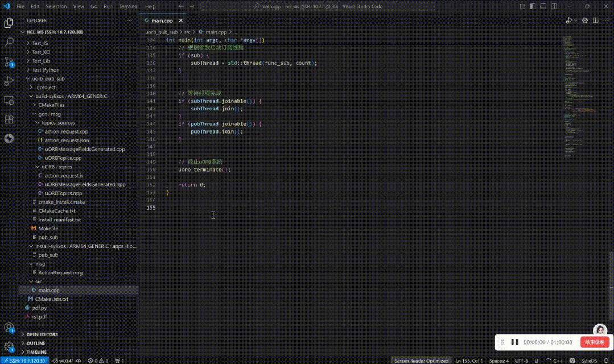The image size is (614, 364).
Task: Open the Manage gear at activity bar bottom
Action: click(x=9, y=346)
